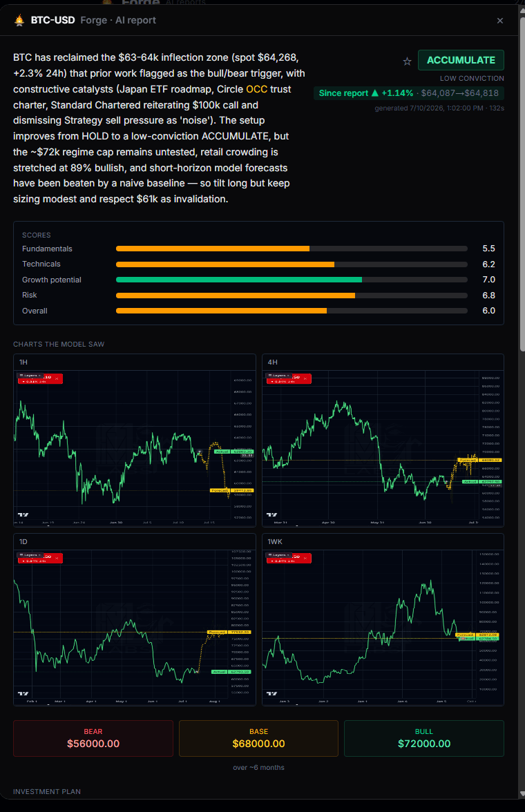
Task: Click the Fundamentals score bar
Action: pyautogui.click(x=292, y=249)
